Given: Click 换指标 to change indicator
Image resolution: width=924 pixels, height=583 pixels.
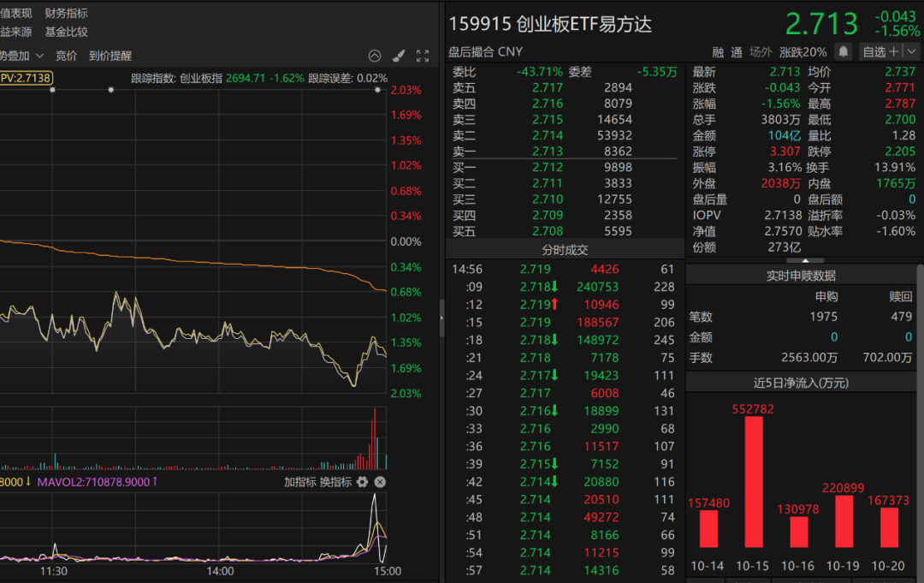Looking at the screenshot, I should coord(335,482).
